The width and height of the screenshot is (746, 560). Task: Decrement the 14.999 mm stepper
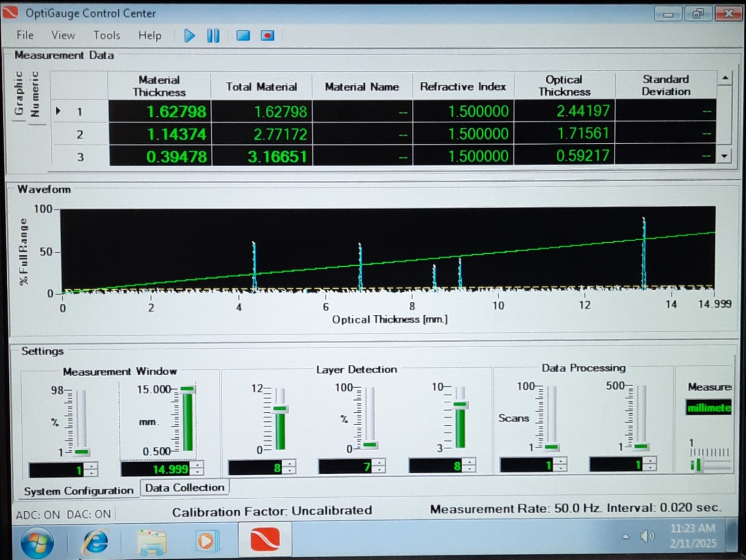197,472
